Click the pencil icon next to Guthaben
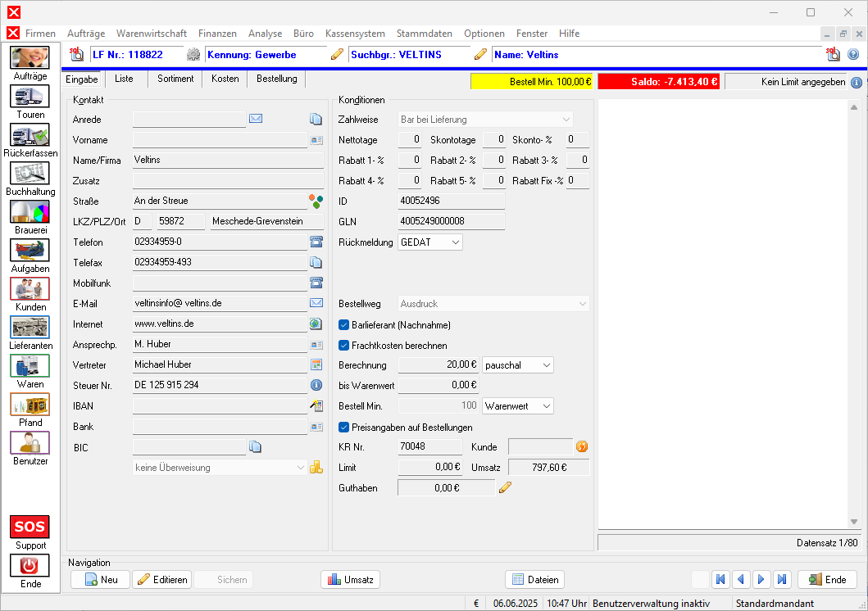This screenshot has width=868, height=611. [x=505, y=488]
